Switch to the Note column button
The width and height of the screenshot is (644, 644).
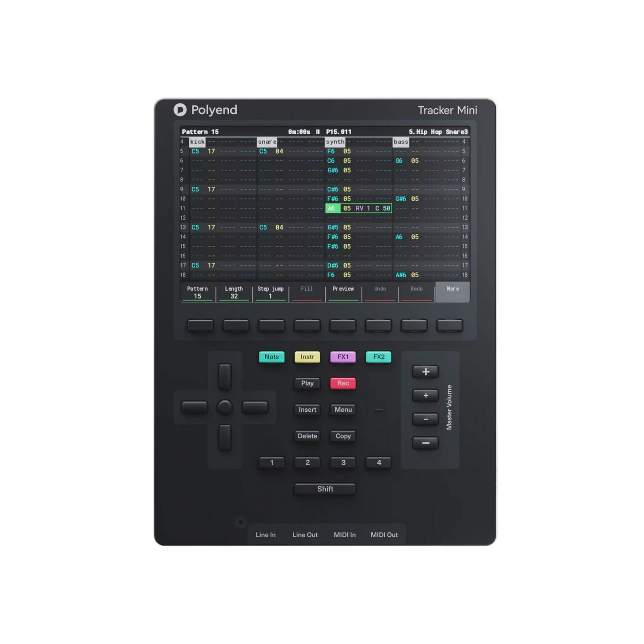272,357
